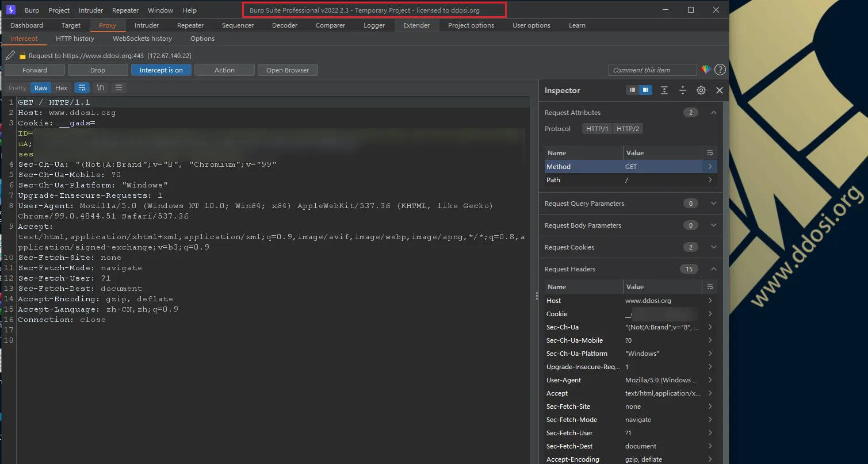Switch to the Decoder tab
Image resolution: width=868 pixels, height=464 pixels.
(285, 25)
